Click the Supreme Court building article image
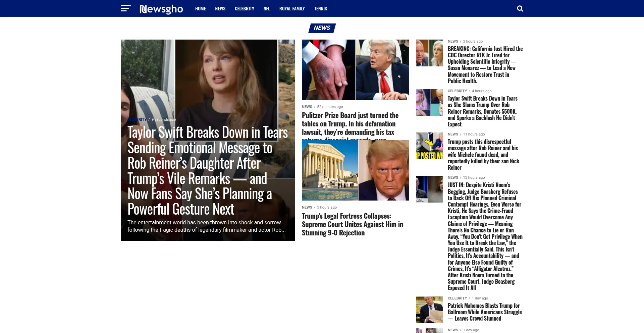Viewport: 644px width, 333px height. pyautogui.click(x=356, y=170)
